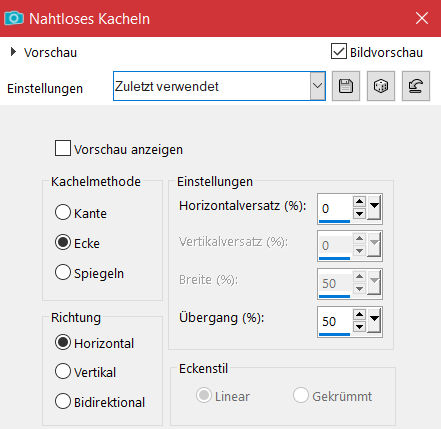Select the Kante tiling method

(63, 212)
